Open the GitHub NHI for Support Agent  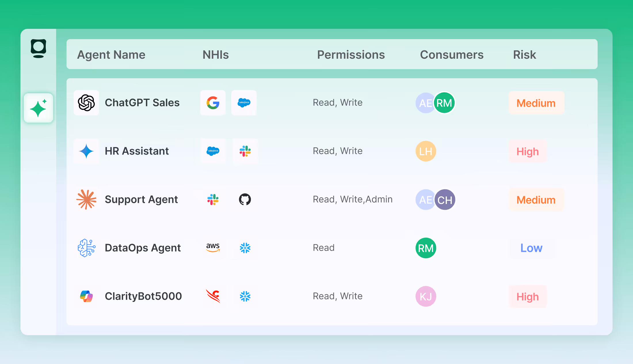tap(245, 199)
